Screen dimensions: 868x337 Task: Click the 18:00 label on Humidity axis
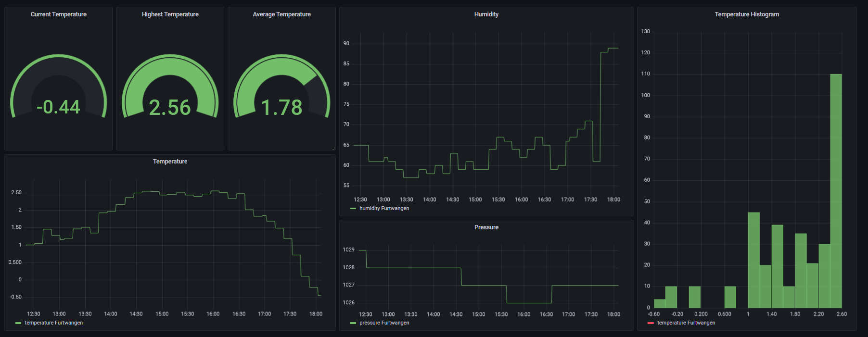point(613,200)
